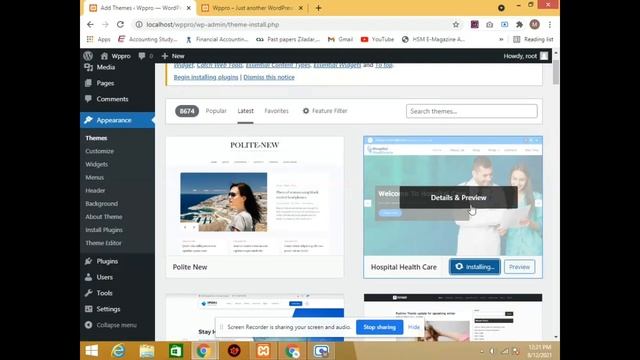Image resolution: width=640 pixels, height=360 pixels.
Task: Switch to the Popular themes tab
Action: click(x=216, y=111)
